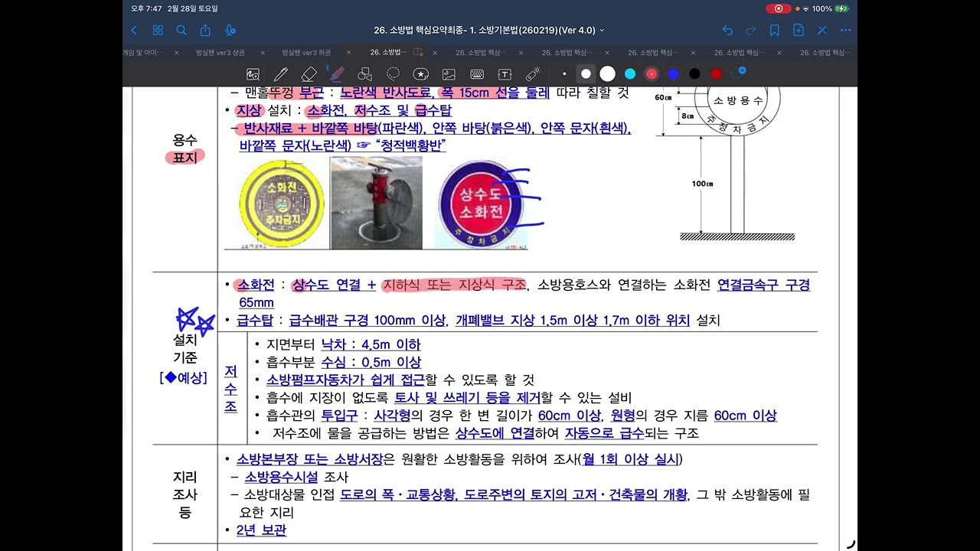980x551 pixels.
Task: Close the 방실핸 ver3 상권 tab
Action: (x=263, y=53)
